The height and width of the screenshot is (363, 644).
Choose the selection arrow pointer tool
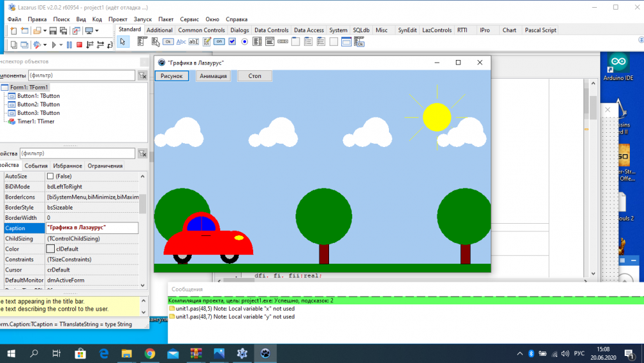coord(123,42)
